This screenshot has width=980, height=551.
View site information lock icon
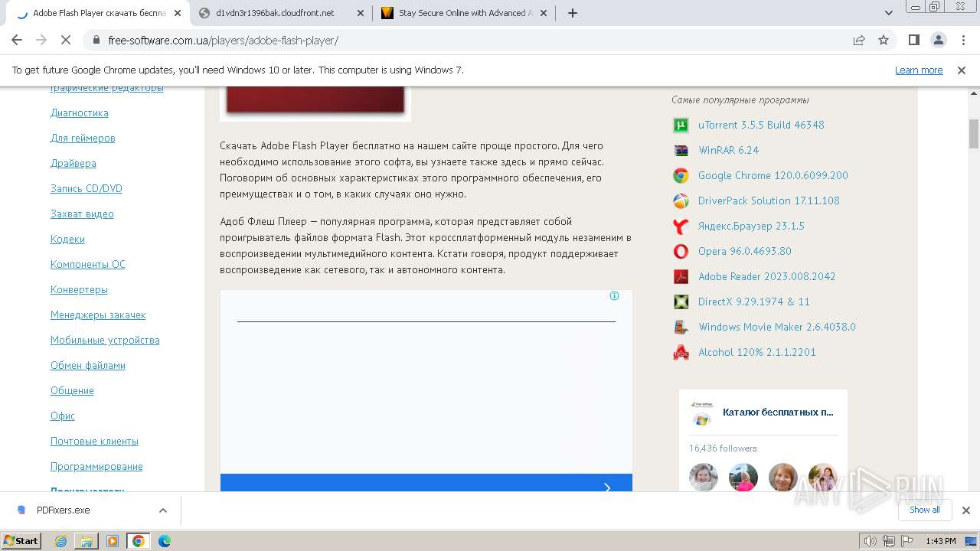coord(96,41)
